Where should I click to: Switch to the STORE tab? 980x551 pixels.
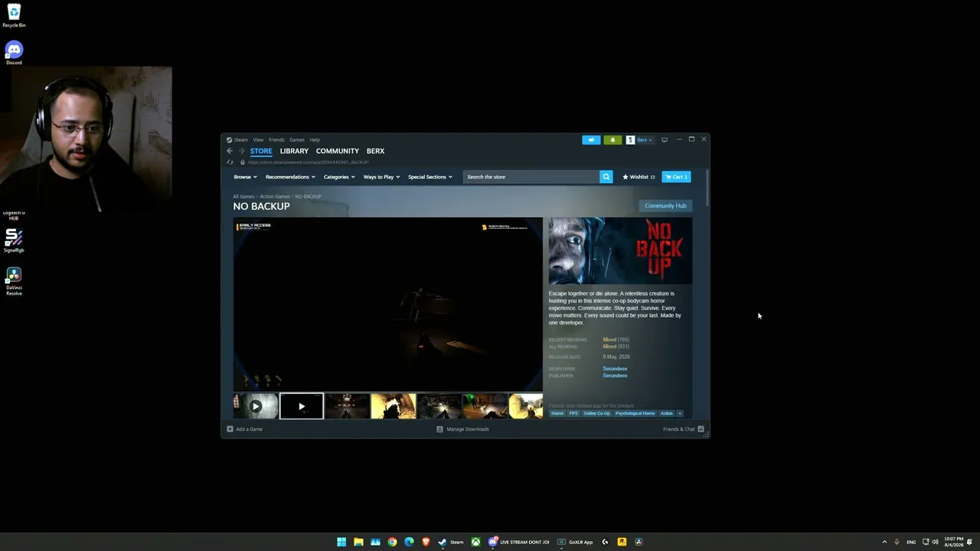(x=261, y=151)
